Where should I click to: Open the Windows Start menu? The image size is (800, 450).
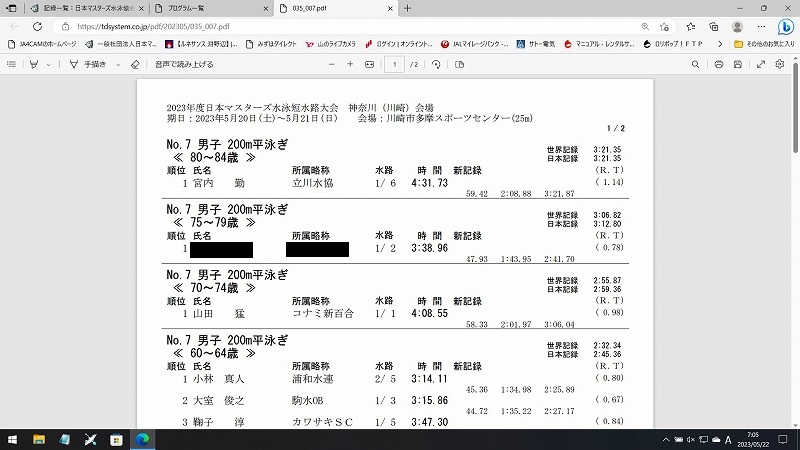(x=14, y=438)
